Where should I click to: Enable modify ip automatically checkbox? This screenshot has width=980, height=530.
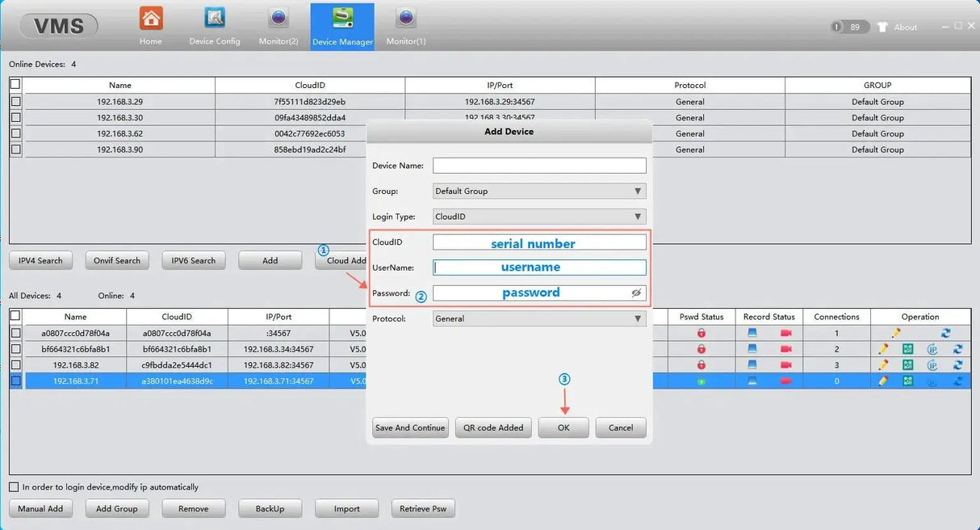[x=14, y=487]
